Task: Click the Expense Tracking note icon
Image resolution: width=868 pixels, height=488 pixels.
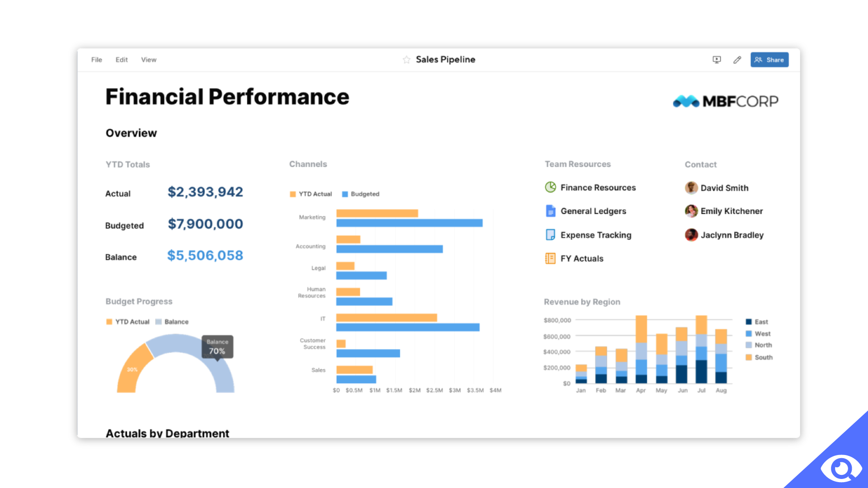Action: [x=550, y=235]
